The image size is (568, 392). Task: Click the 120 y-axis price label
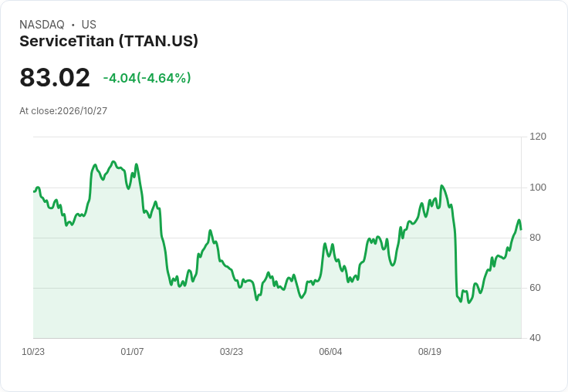pyautogui.click(x=538, y=137)
